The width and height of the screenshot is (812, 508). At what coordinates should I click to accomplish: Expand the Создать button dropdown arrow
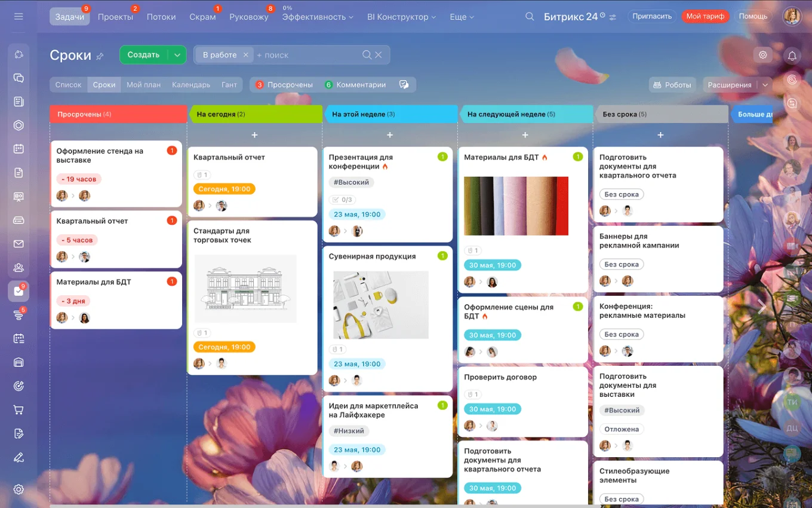pos(177,55)
